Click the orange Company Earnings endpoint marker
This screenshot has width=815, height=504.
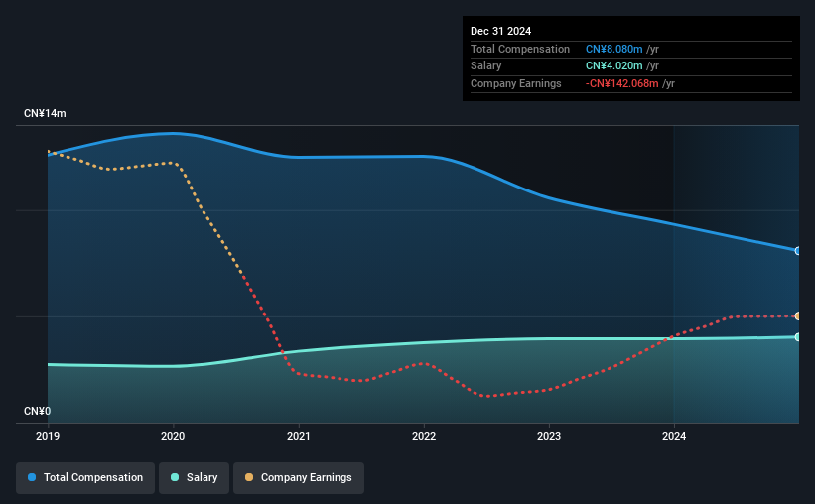coord(797,315)
